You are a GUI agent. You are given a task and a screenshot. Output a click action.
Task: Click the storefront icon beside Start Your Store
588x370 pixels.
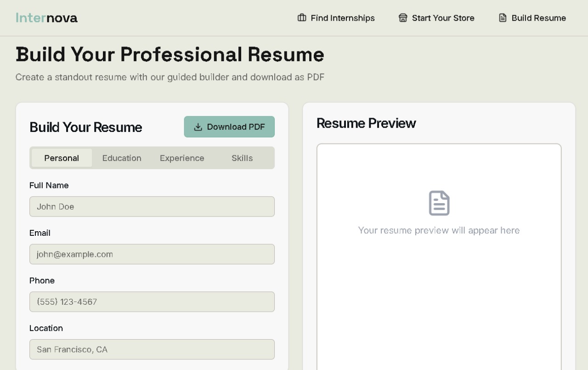(403, 18)
